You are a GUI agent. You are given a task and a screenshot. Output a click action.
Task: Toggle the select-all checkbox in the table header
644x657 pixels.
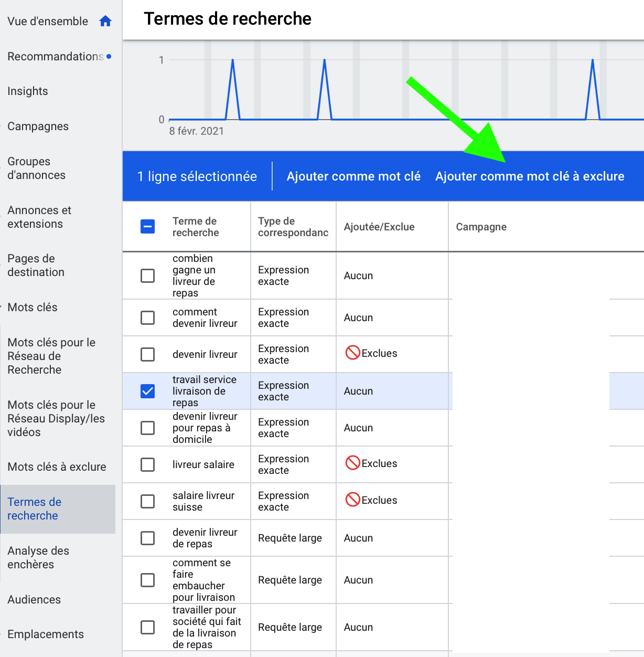click(x=148, y=227)
